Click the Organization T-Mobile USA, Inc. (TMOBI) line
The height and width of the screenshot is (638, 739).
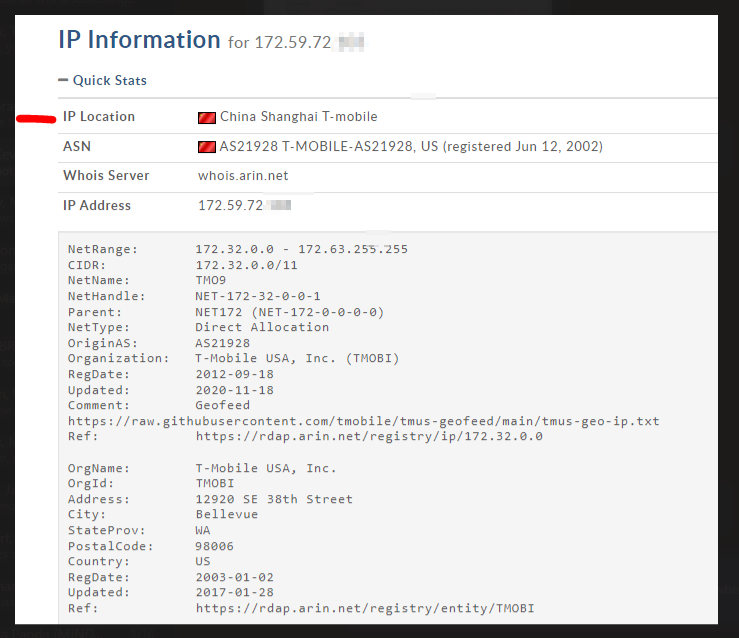233,359
